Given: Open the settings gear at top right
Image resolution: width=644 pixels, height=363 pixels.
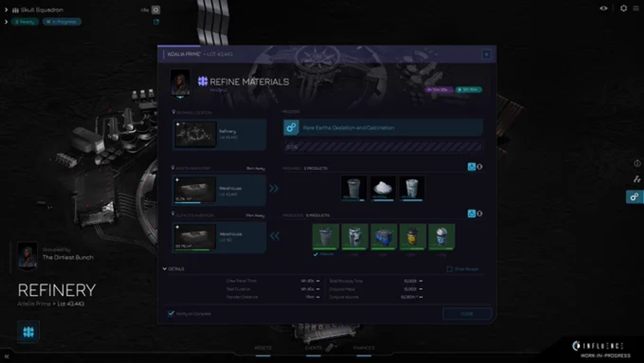Looking at the screenshot, I should (624, 8).
